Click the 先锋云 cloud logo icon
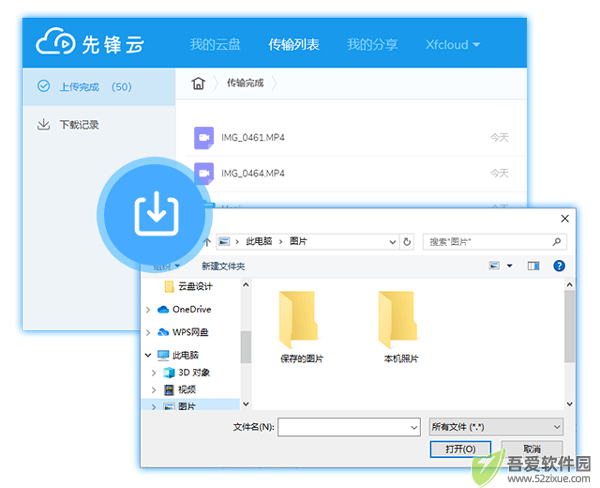Screen dimensions: 600x488 coord(55,41)
